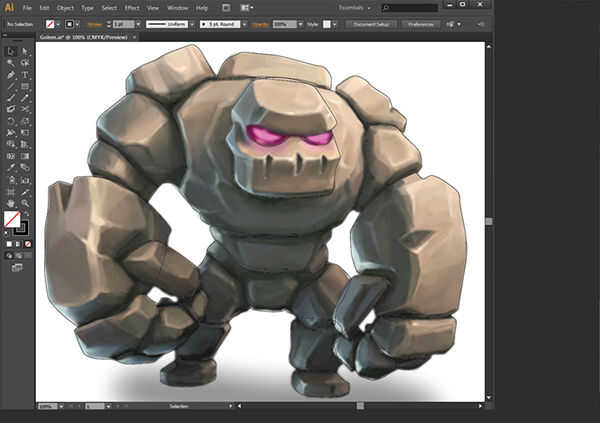Open the graphic Style dropdown
Viewport: 600px width, 423px height.
[x=335, y=24]
